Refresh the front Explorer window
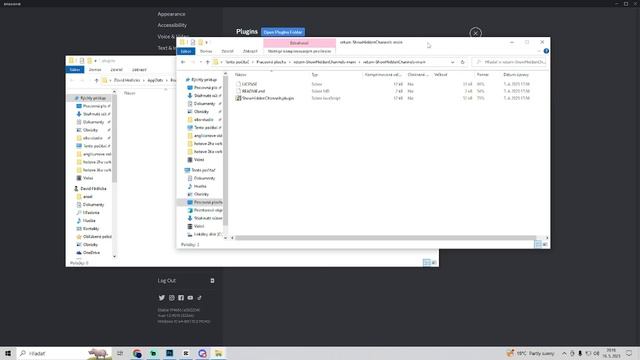 462,62
